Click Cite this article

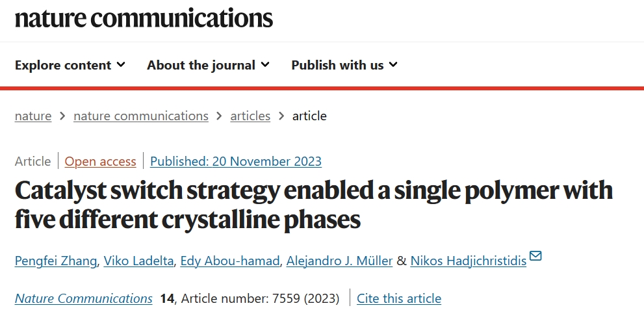pos(399,298)
